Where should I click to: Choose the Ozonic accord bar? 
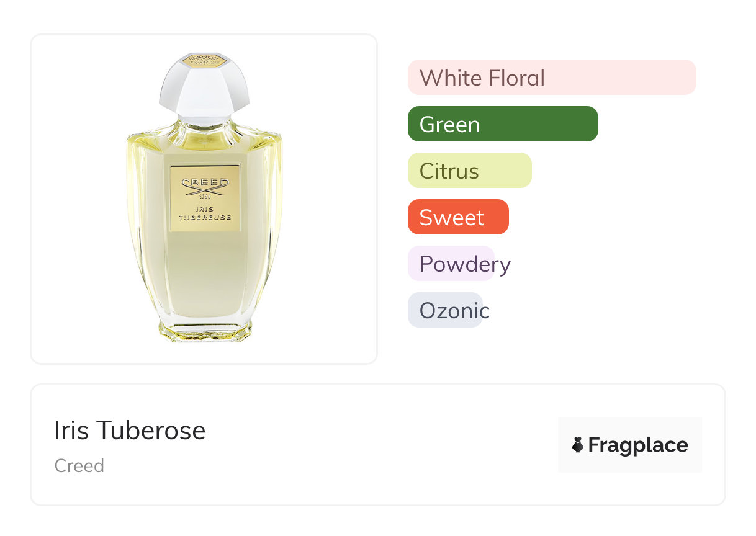tap(445, 310)
